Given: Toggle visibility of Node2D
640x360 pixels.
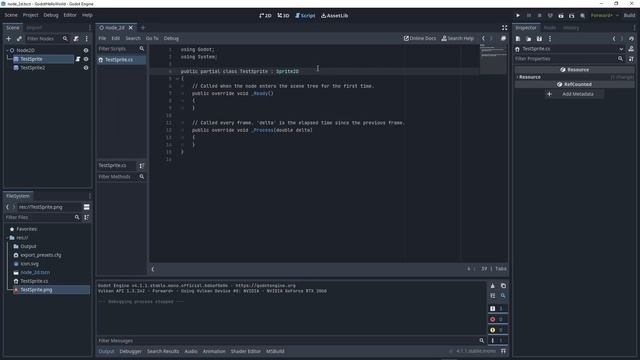Looking at the screenshot, I should 86,50.
